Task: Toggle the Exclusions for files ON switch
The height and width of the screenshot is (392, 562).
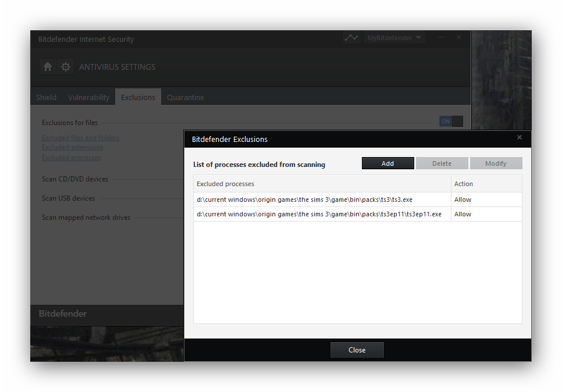Action: pos(451,121)
